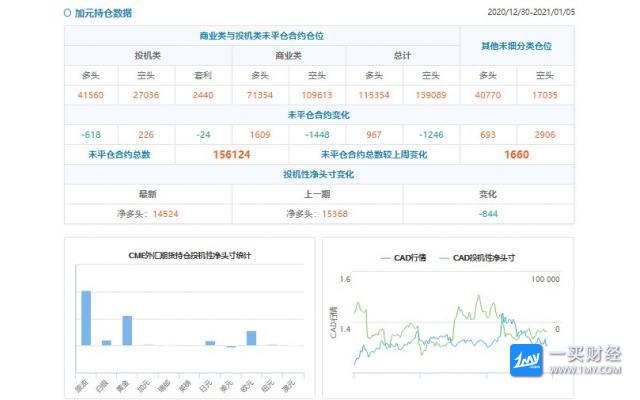Click the 最新 column header
Image resolution: width=640 pixels, height=400 pixels.
coord(148,194)
